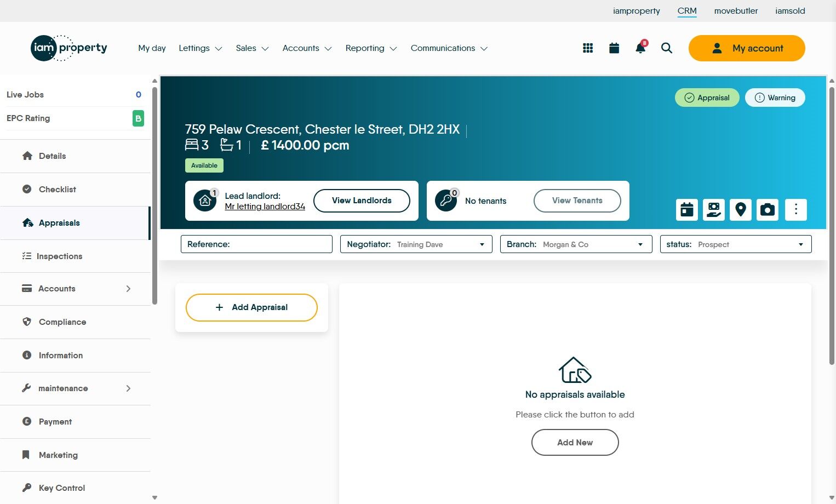The width and height of the screenshot is (836, 504).
Task: Click the Compliance shield icon in the sidebar
Action: click(x=26, y=322)
